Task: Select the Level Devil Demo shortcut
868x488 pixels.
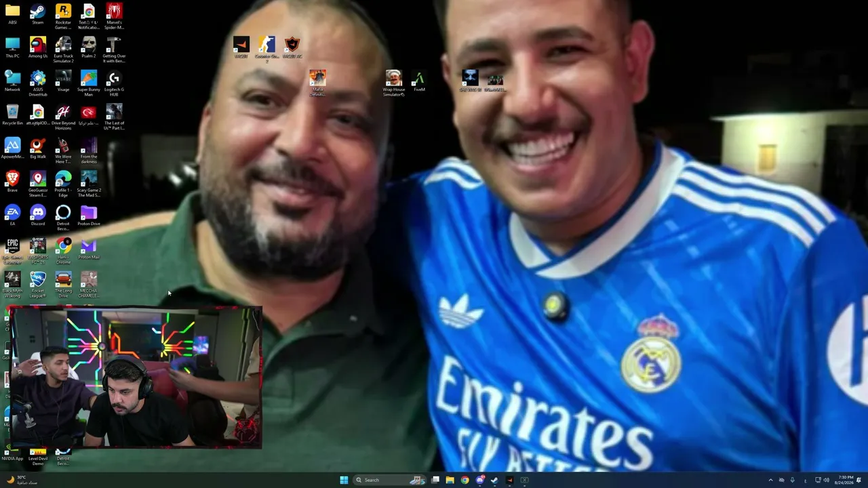Action: tap(38, 455)
